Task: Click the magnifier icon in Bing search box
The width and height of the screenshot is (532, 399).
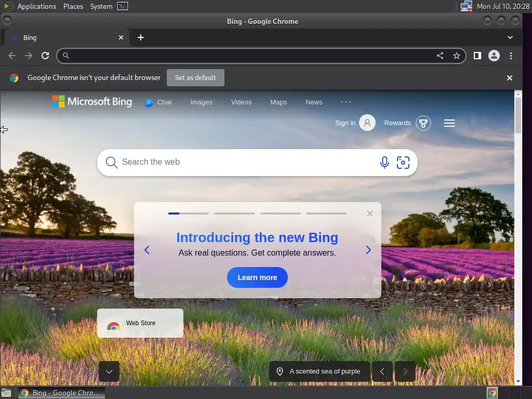Action: [111, 163]
